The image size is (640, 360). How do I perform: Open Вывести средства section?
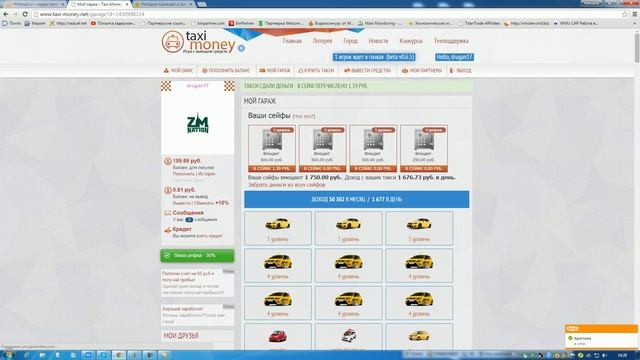[x=367, y=71]
